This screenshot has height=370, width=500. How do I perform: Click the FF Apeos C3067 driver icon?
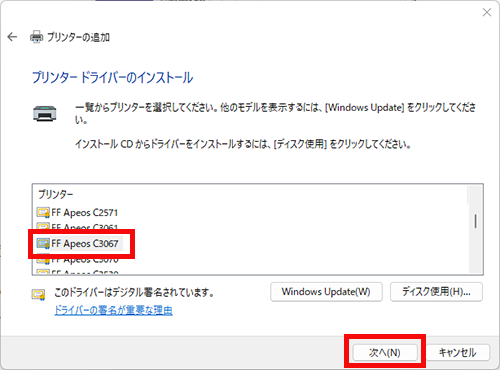coord(43,244)
